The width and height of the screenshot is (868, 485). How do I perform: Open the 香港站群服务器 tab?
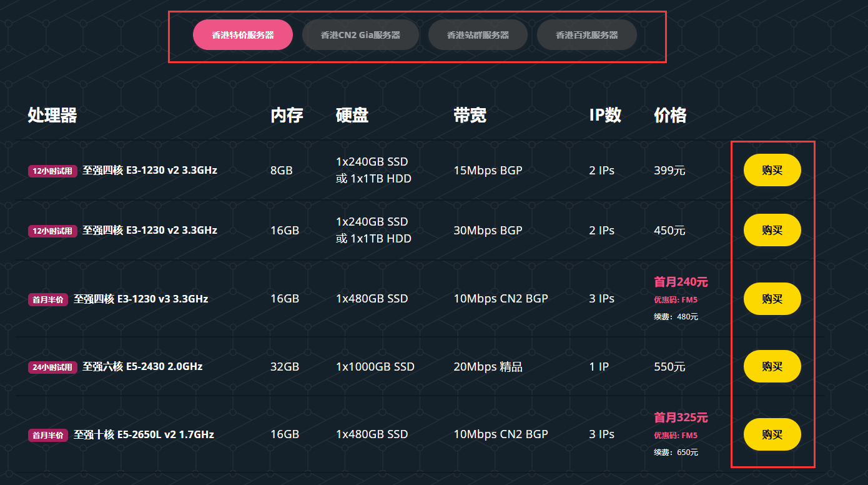pyautogui.click(x=478, y=35)
